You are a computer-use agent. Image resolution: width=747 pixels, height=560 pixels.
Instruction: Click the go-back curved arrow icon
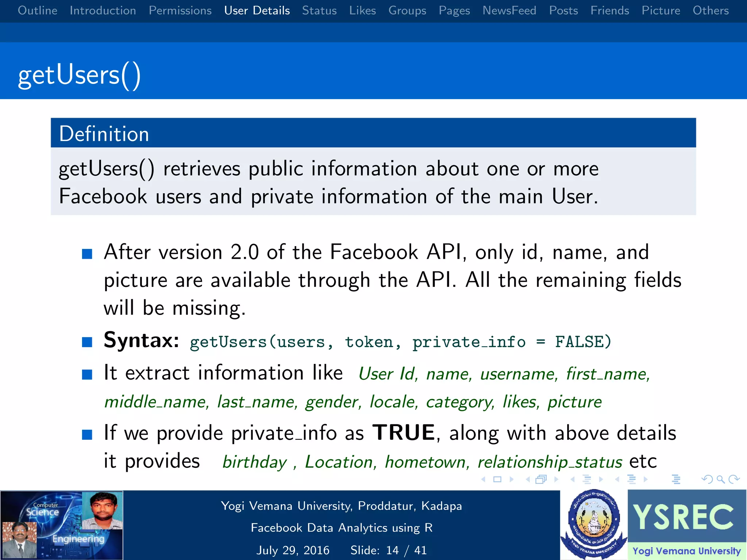707,479
